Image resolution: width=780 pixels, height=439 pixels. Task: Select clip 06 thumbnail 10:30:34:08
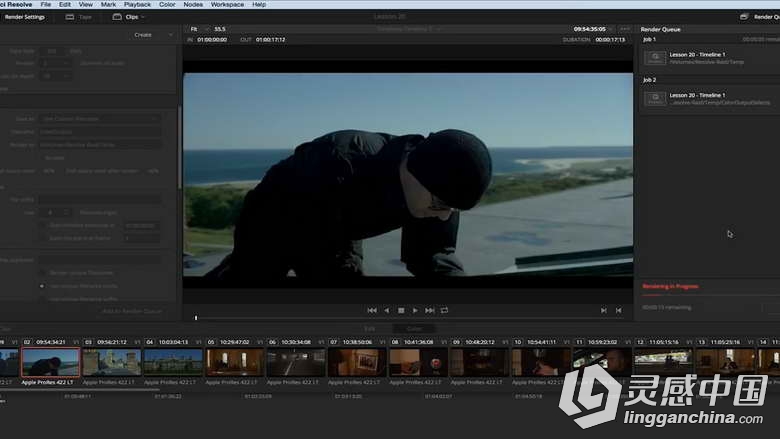pos(296,362)
